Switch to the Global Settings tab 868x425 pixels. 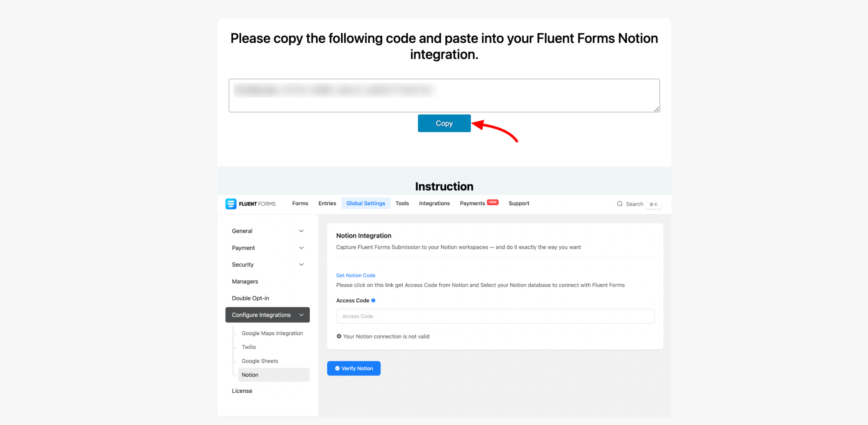[365, 203]
